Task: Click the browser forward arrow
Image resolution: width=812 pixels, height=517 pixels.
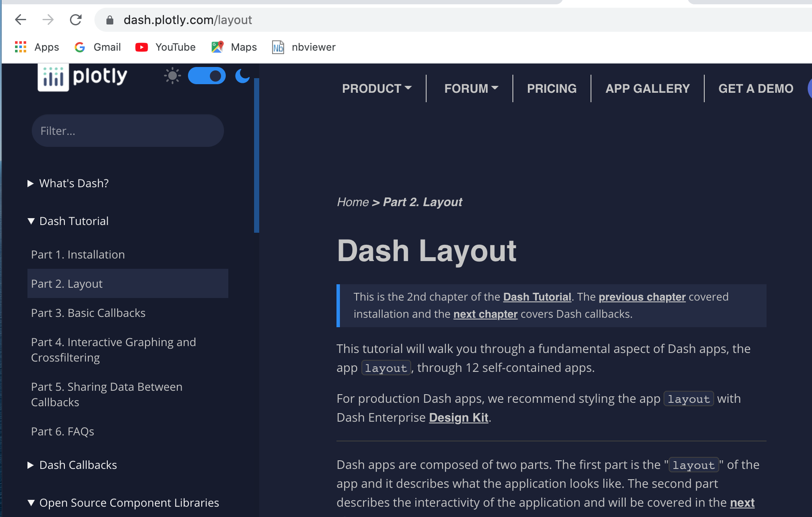Action: [x=48, y=20]
